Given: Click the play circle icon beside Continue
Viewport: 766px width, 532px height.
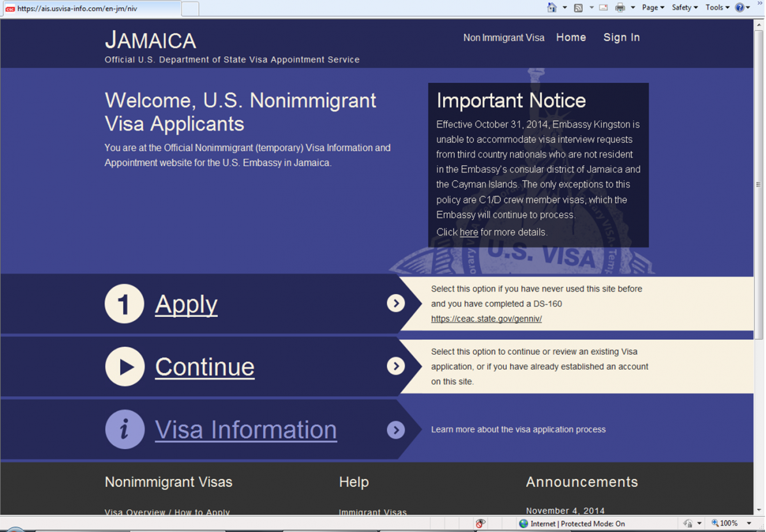Looking at the screenshot, I should pos(124,366).
